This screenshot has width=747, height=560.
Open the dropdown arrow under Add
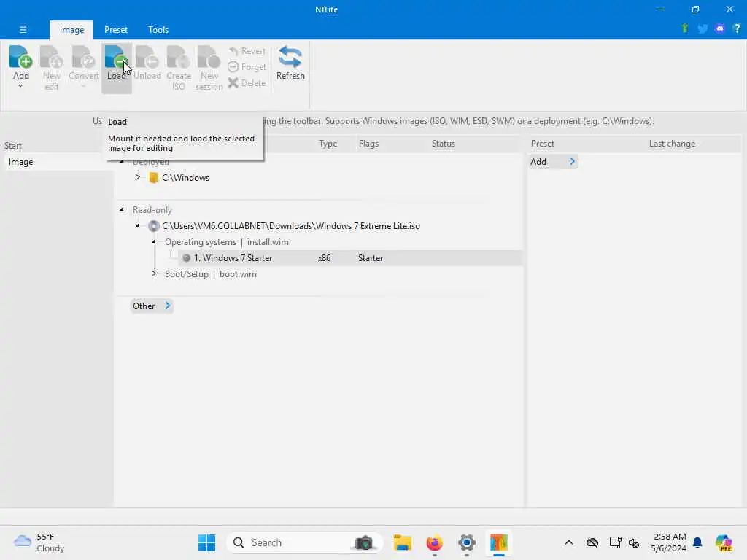click(20, 87)
